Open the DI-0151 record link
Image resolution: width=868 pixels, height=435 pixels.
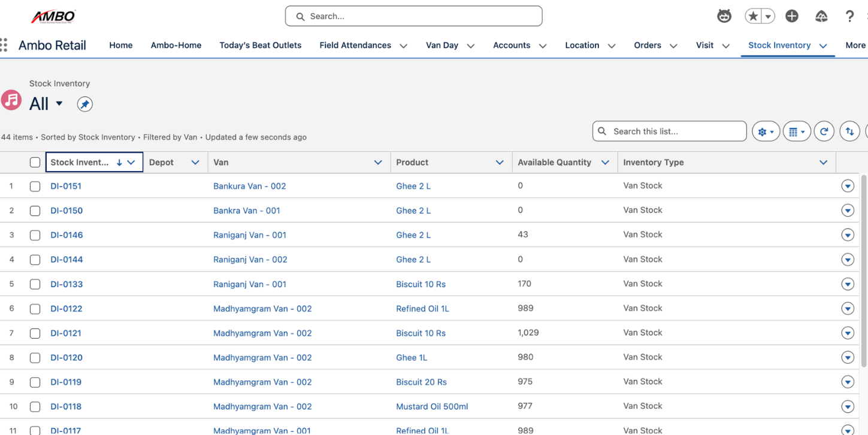[x=66, y=186]
